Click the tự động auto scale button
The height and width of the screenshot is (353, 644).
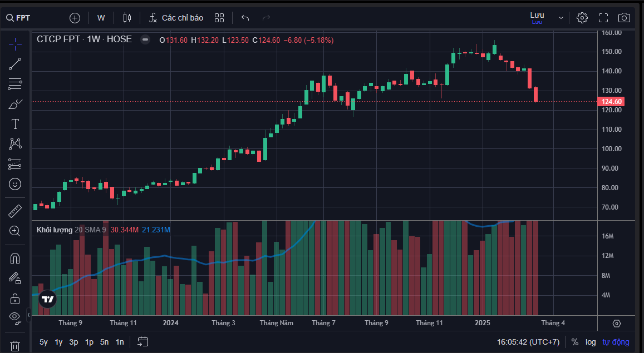pos(616,342)
